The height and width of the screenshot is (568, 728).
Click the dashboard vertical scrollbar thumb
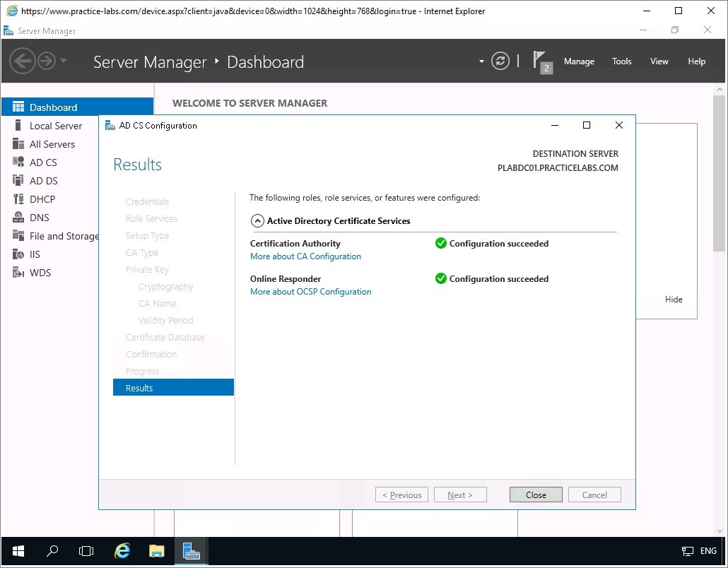[x=720, y=173]
